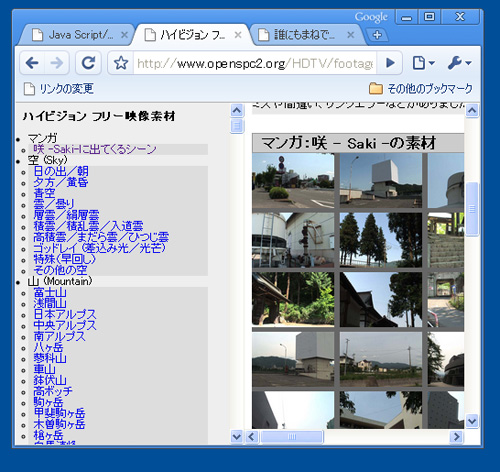Click right pane scroll-up arrow

point(472,111)
